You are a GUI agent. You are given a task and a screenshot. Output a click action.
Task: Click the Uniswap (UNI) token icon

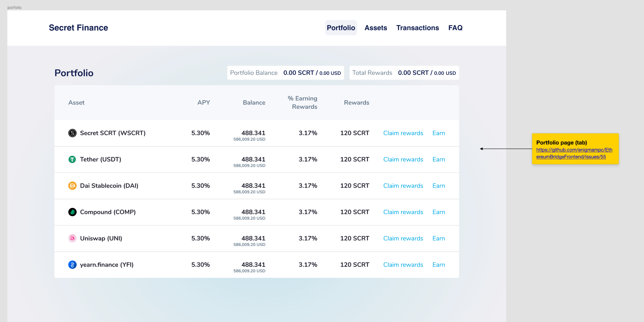tap(72, 238)
